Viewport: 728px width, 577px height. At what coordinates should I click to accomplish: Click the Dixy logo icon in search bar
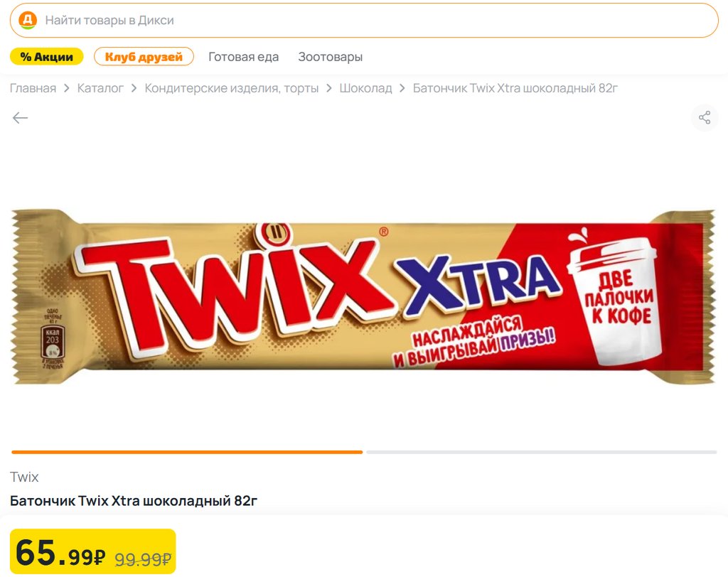coord(28,21)
